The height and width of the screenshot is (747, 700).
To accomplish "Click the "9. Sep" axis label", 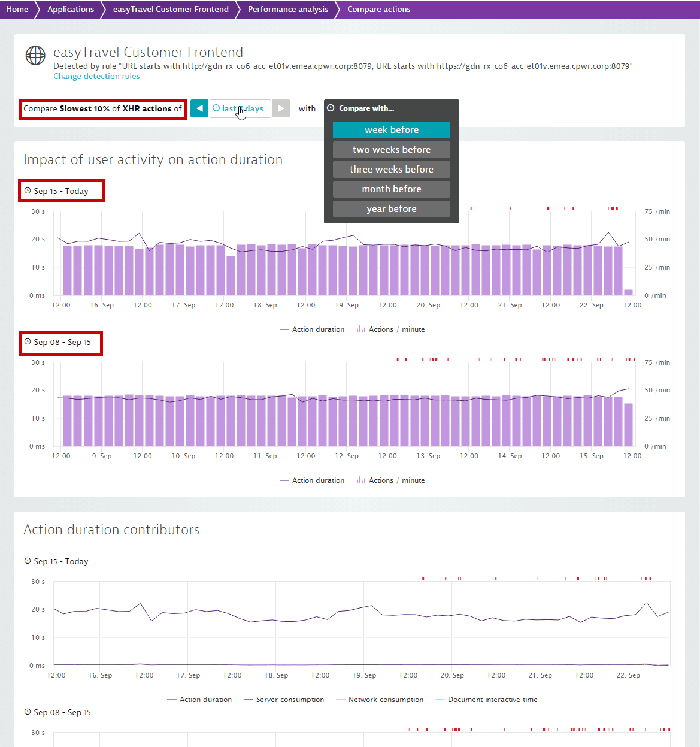I will [x=102, y=456].
